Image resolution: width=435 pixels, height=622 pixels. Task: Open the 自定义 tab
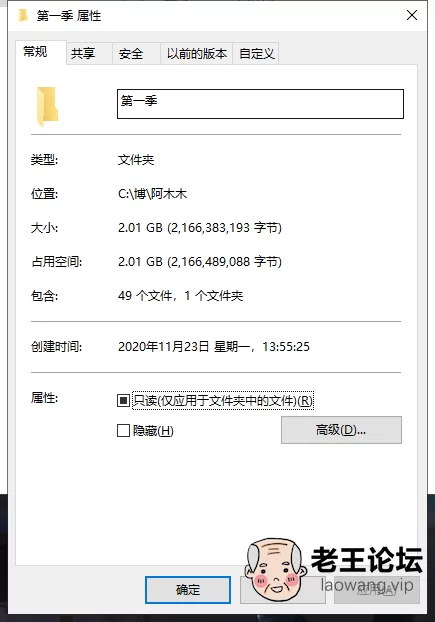point(256,53)
